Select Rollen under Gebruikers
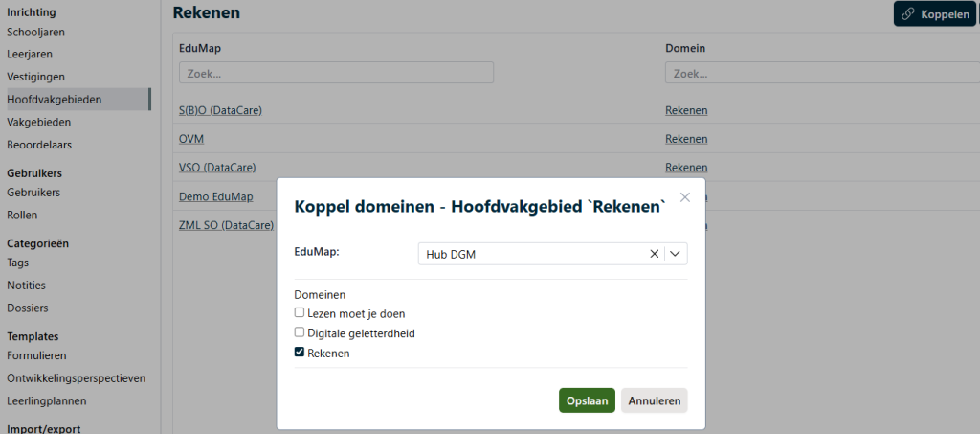Screen dimensions: 980x434 pos(22,216)
